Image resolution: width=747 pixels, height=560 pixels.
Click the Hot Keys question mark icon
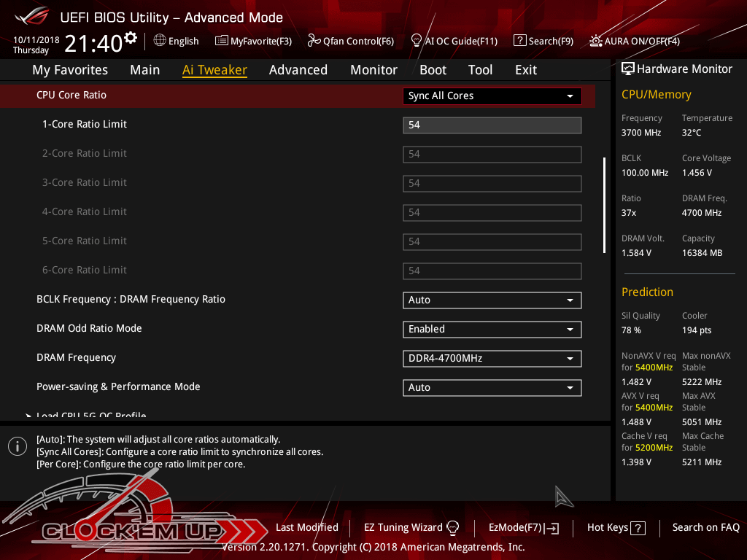coord(638,528)
